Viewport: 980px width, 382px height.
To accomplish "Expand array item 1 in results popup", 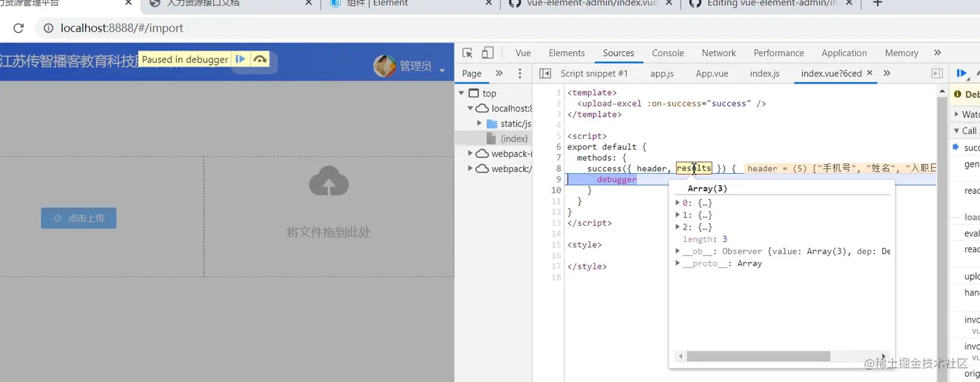I will pos(678,215).
